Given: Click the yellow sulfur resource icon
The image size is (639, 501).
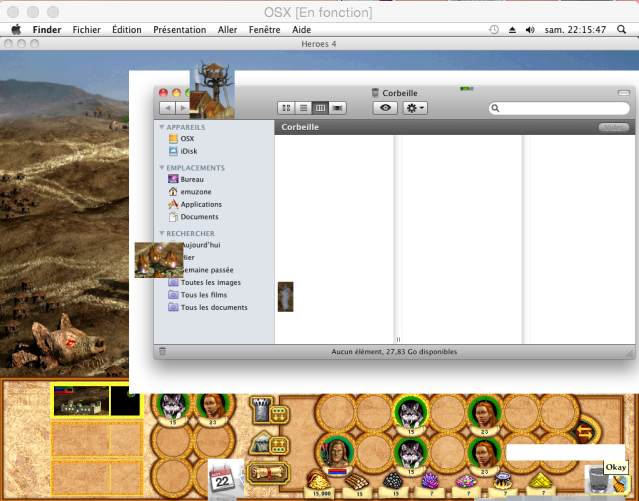Looking at the screenshot, I should pyautogui.click(x=540, y=483).
